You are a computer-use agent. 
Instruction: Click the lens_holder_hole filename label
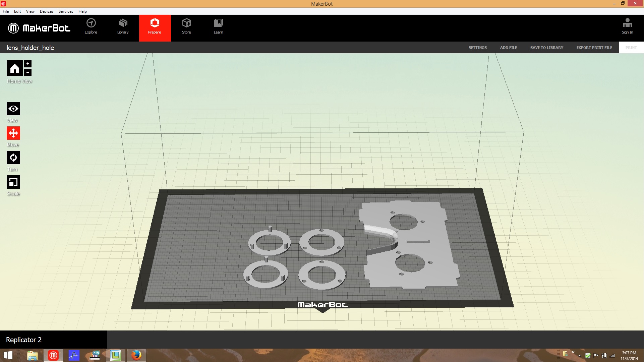[x=31, y=47]
